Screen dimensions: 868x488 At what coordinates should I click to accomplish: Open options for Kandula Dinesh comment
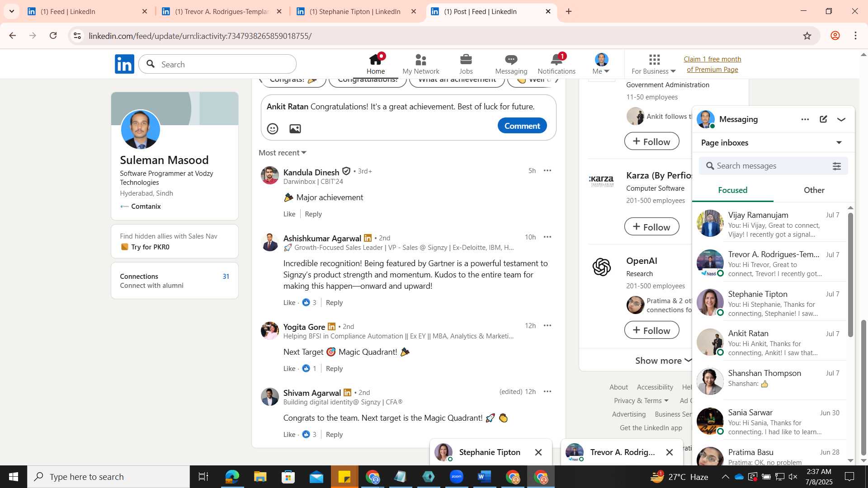click(x=547, y=170)
